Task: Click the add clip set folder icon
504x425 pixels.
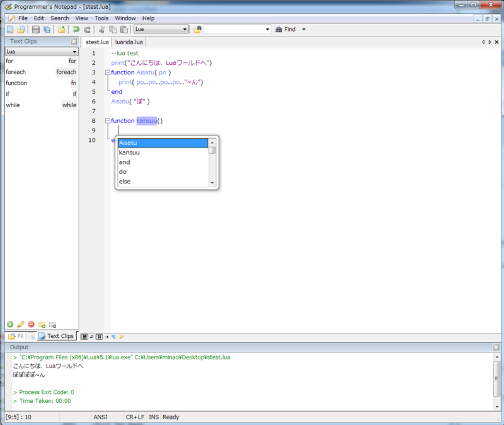Action: [42, 324]
